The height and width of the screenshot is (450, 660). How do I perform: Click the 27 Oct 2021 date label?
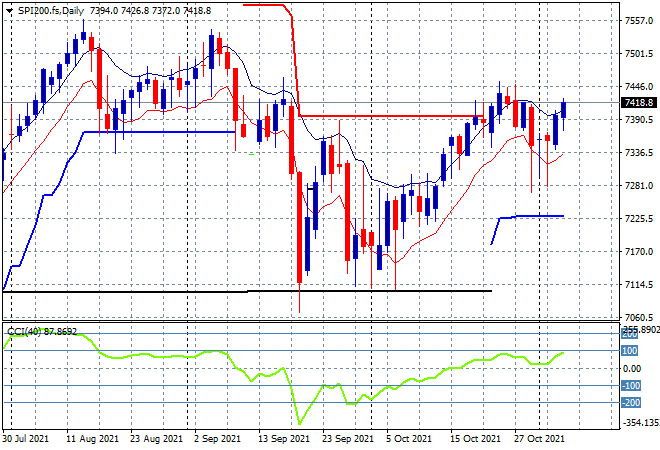pyautogui.click(x=539, y=439)
